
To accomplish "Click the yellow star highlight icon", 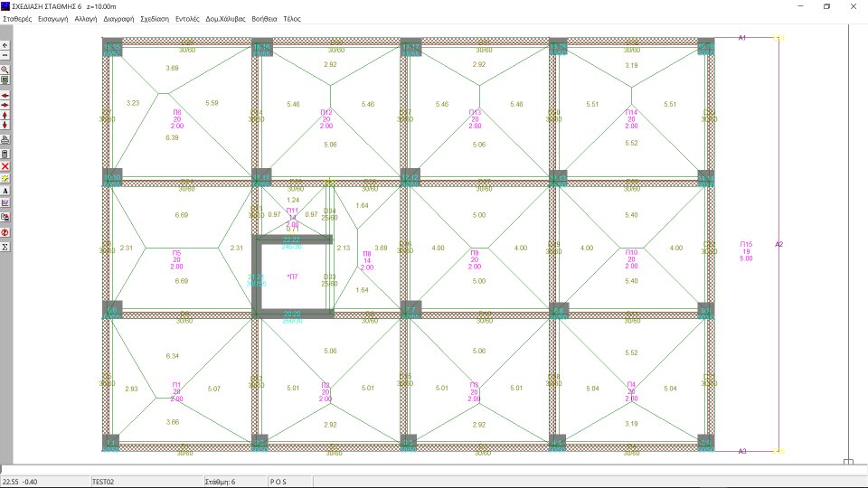I will 5,179.
